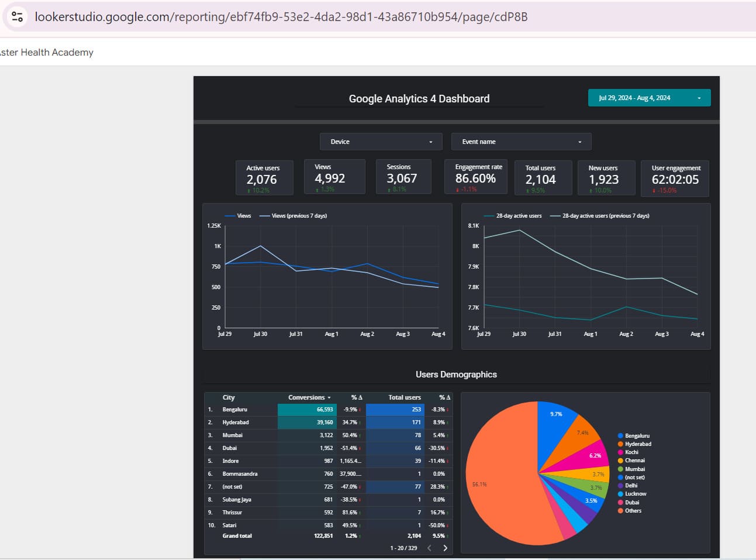Click the Google Analytics 4 Dashboard title
Screen dimensions: 756x560
coord(419,99)
